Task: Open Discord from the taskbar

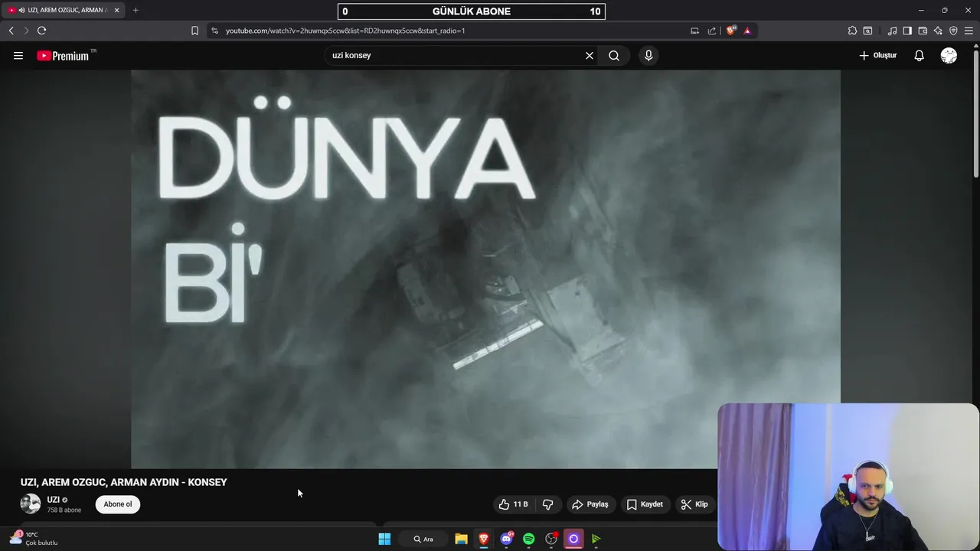Action: click(x=506, y=539)
